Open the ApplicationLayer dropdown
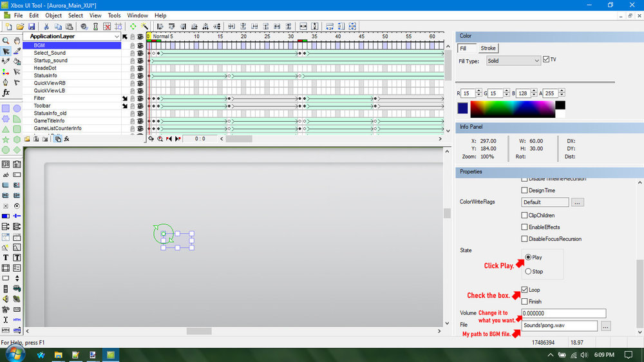The width and height of the screenshot is (644, 362). (x=117, y=37)
